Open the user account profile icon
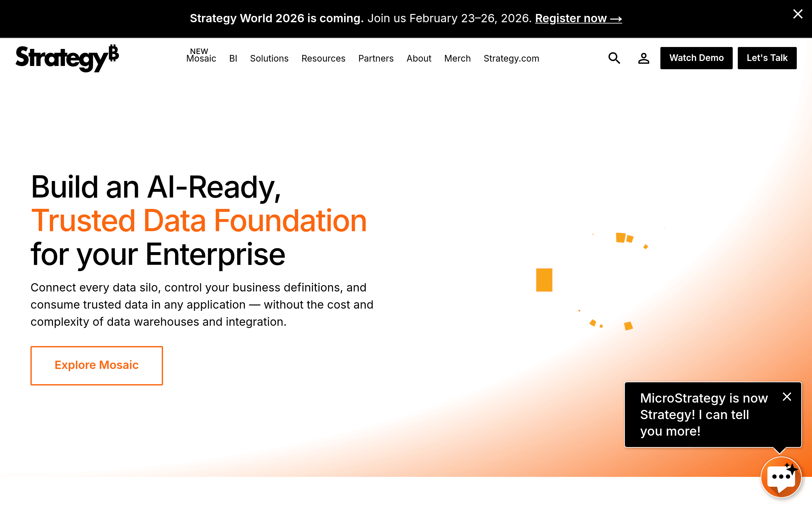The image size is (812, 508). pos(643,58)
